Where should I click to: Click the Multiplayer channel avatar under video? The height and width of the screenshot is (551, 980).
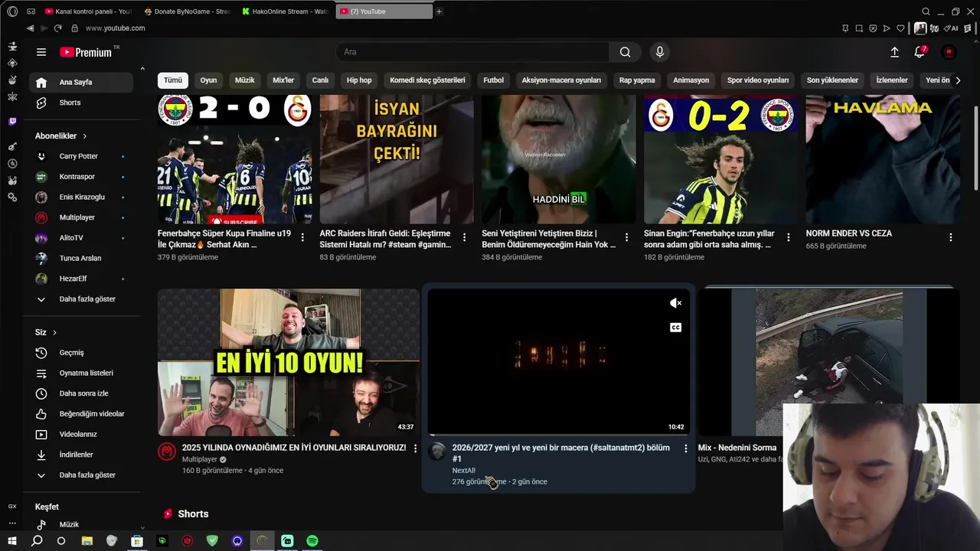point(167,452)
